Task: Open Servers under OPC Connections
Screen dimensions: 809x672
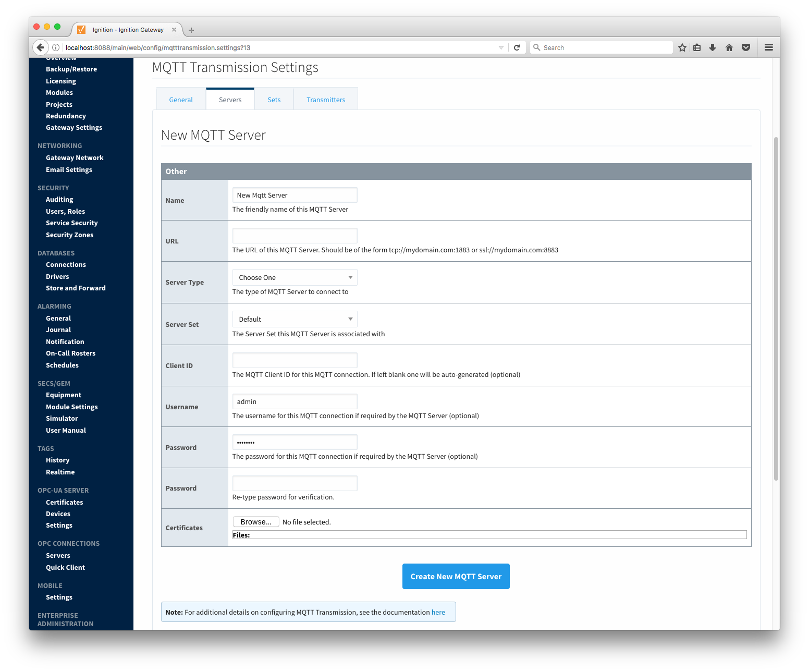Action: (x=58, y=555)
